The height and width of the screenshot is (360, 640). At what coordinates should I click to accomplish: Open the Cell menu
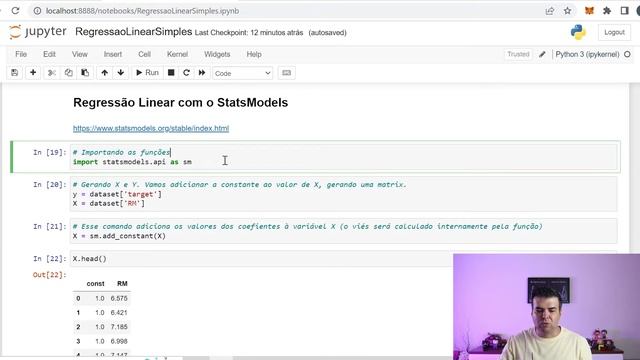click(x=144, y=54)
